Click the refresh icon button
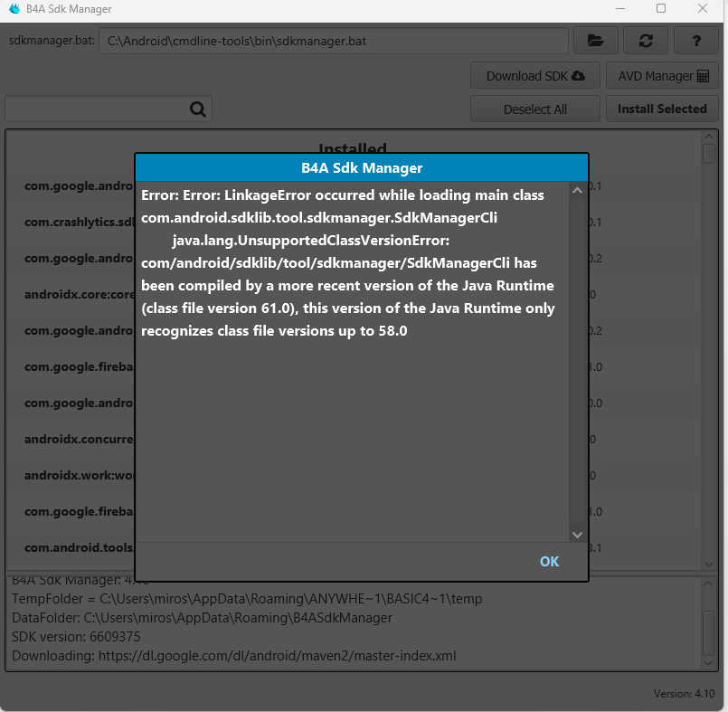This screenshot has height=712, width=728. pos(646,41)
